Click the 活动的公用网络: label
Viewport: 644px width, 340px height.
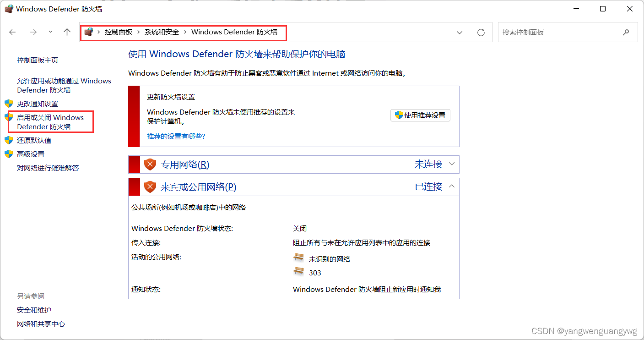tap(157, 257)
